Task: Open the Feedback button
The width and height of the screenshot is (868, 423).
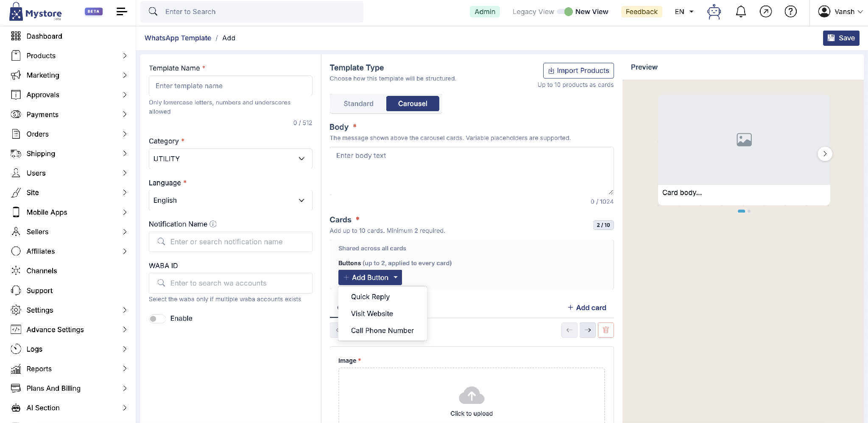Action: point(641,11)
